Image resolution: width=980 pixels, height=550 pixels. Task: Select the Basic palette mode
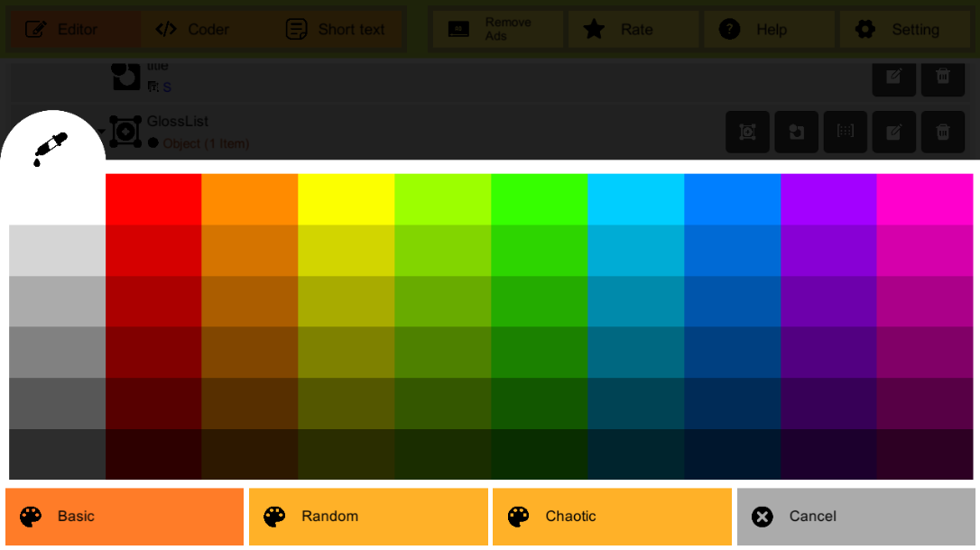pyautogui.click(x=125, y=517)
